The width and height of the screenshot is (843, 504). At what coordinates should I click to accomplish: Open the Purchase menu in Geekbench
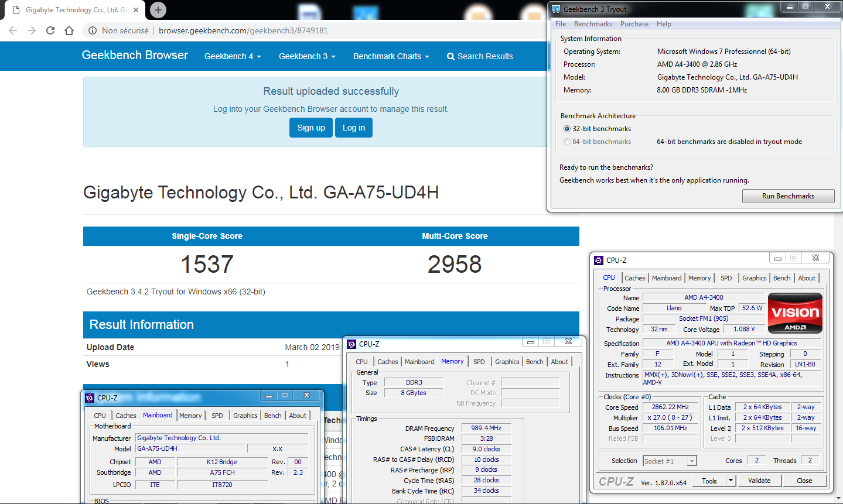click(x=634, y=24)
